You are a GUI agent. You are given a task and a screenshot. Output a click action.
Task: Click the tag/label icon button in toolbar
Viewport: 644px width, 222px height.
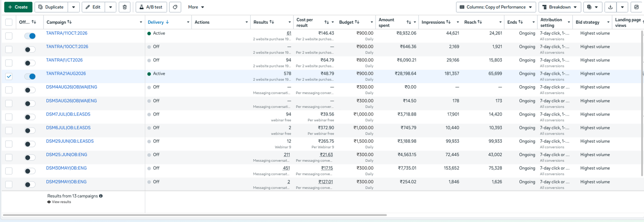pos(175,7)
